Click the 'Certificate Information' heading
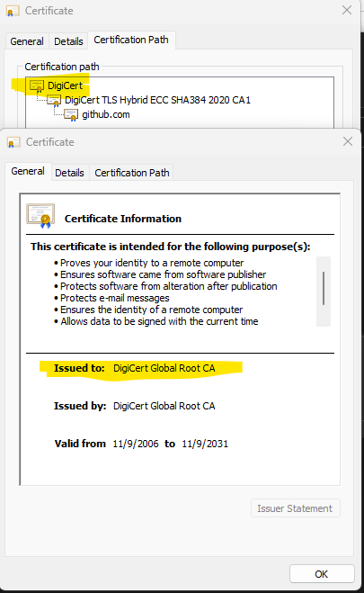This screenshot has height=593, width=364. click(123, 219)
